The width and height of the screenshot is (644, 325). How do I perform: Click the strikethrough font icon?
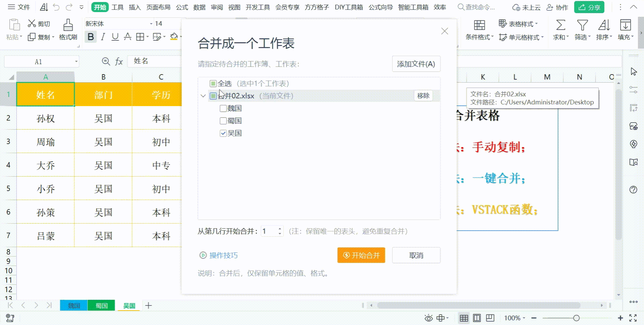click(128, 37)
